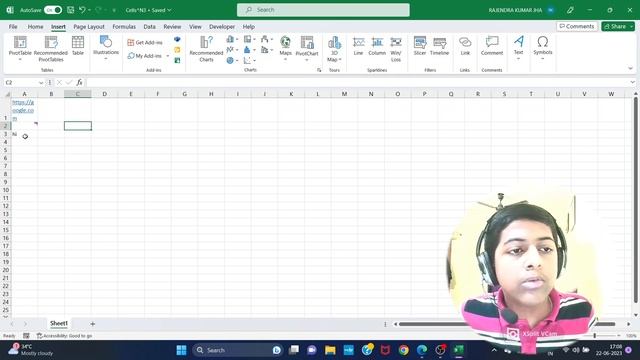Switch to the Page Layout tab
Viewport: 640px width, 360px height.
coord(89,27)
